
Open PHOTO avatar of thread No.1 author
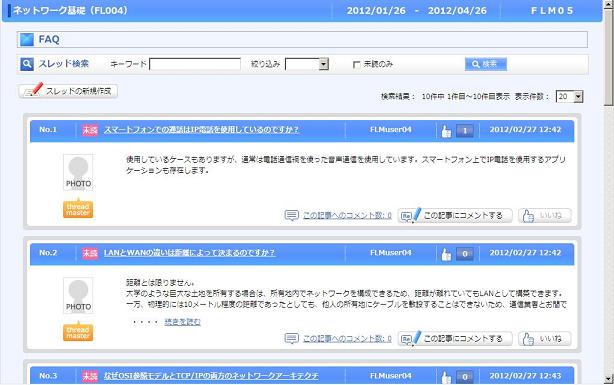tap(78, 173)
